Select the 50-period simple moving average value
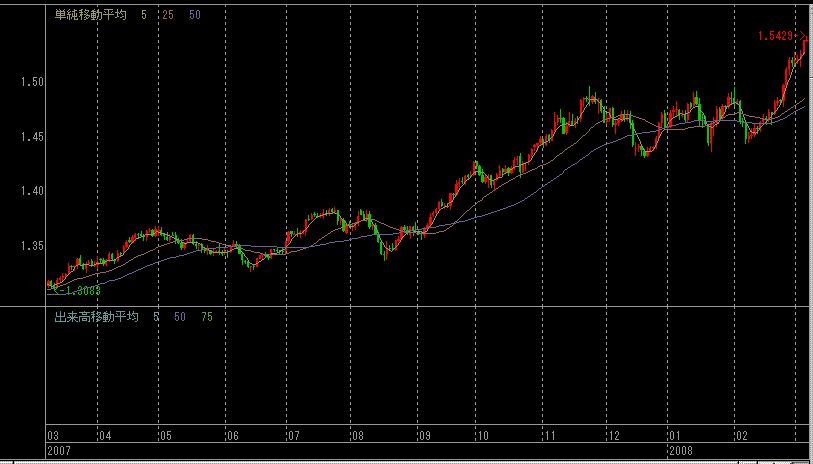The width and height of the screenshot is (813, 464). pos(195,15)
